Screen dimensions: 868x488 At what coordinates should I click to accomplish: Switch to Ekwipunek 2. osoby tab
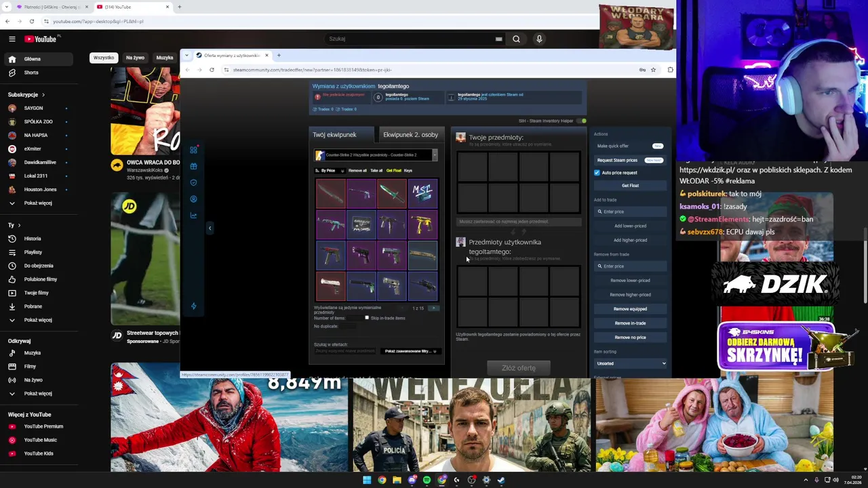(410, 135)
